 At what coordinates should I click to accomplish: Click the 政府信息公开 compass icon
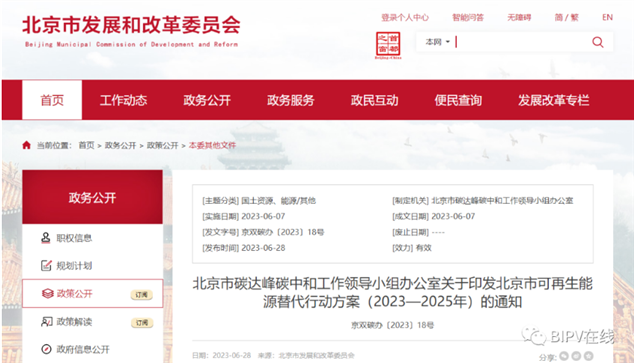(46, 349)
